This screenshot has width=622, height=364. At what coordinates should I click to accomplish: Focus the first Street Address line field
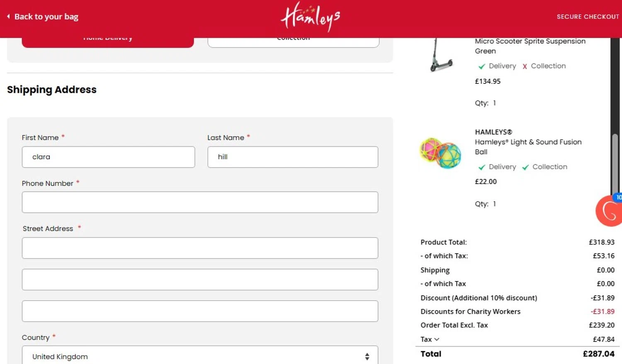tap(200, 248)
